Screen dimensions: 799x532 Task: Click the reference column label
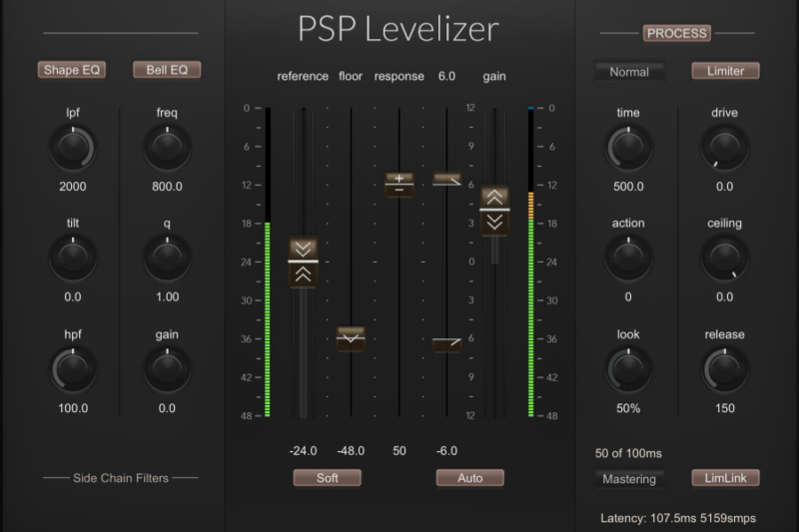(303, 77)
